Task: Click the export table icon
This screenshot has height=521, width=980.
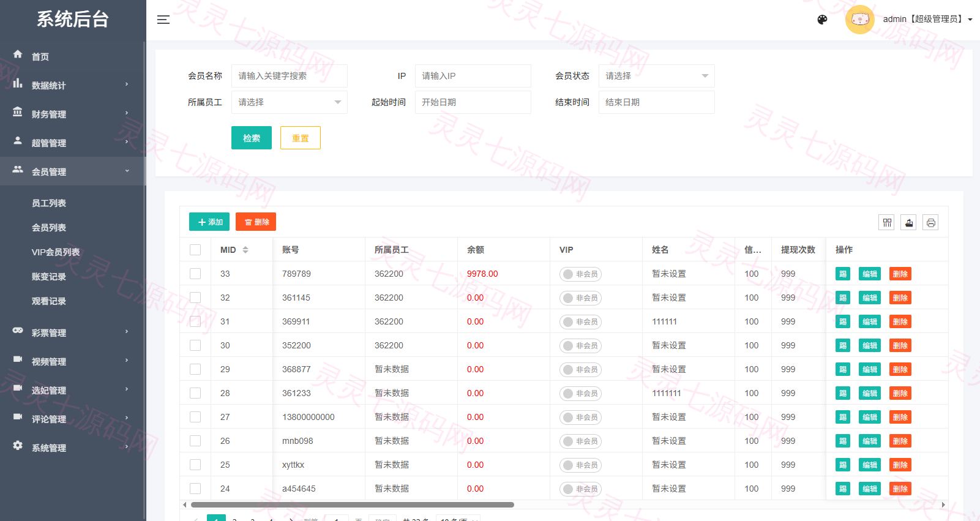Action: coord(909,222)
